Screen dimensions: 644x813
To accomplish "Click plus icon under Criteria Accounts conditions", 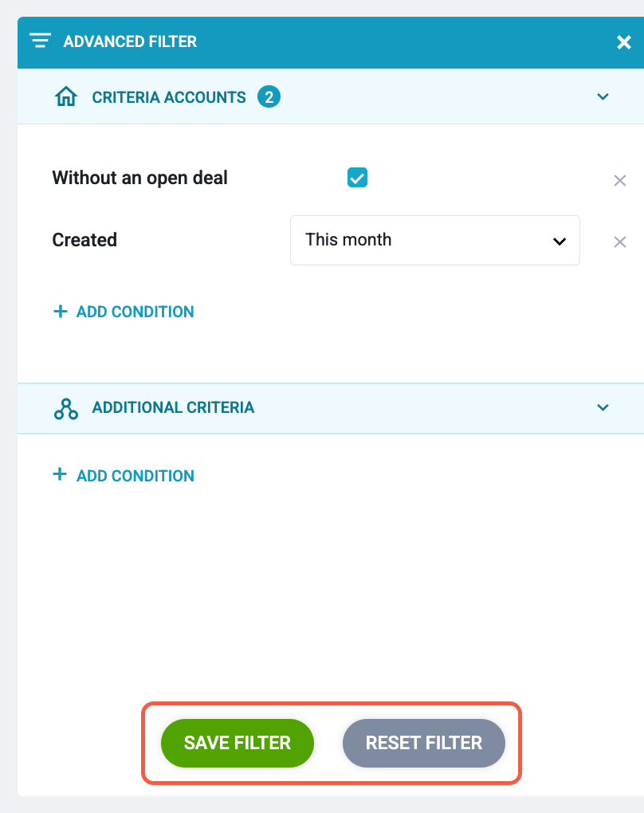I will (x=60, y=311).
